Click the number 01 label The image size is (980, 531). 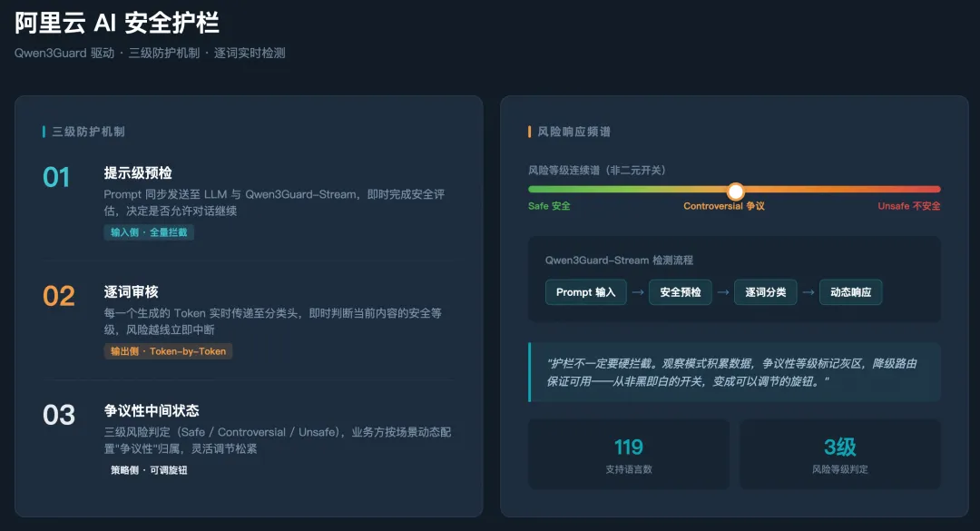pos(56,178)
